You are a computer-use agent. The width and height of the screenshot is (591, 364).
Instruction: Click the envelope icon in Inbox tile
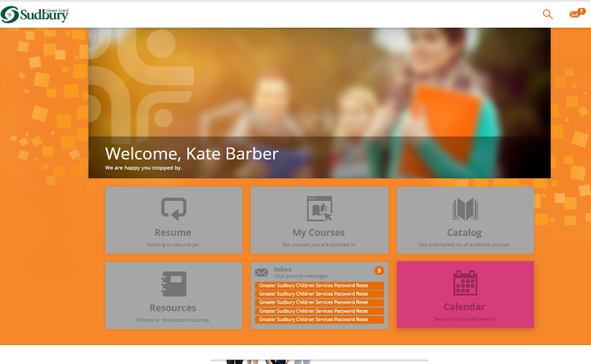[261, 272]
